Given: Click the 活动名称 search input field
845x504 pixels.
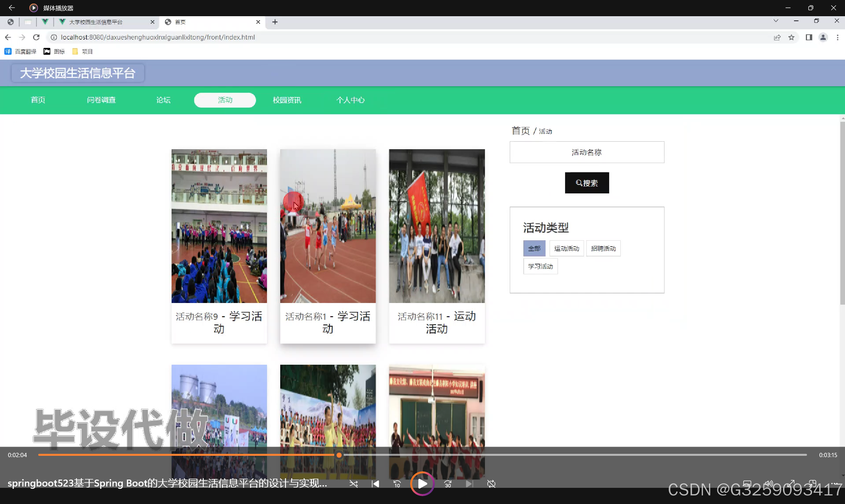Looking at the screenshot, I should (587, 152).
